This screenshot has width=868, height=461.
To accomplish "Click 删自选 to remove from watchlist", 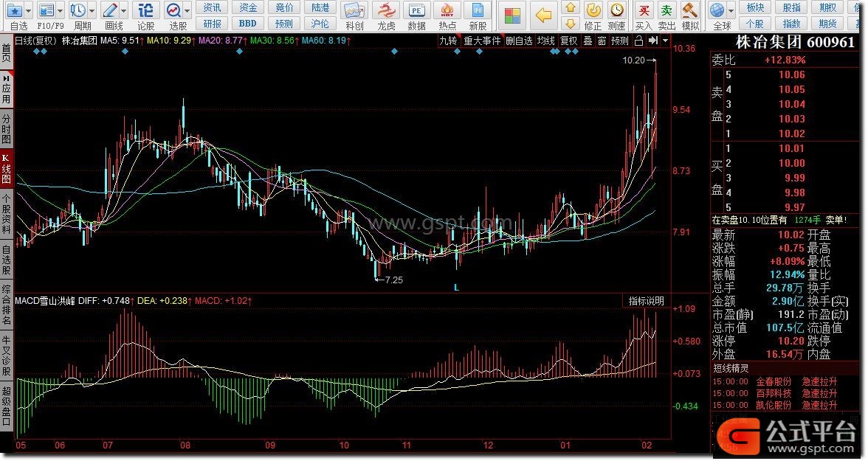I will coord(519,41).
